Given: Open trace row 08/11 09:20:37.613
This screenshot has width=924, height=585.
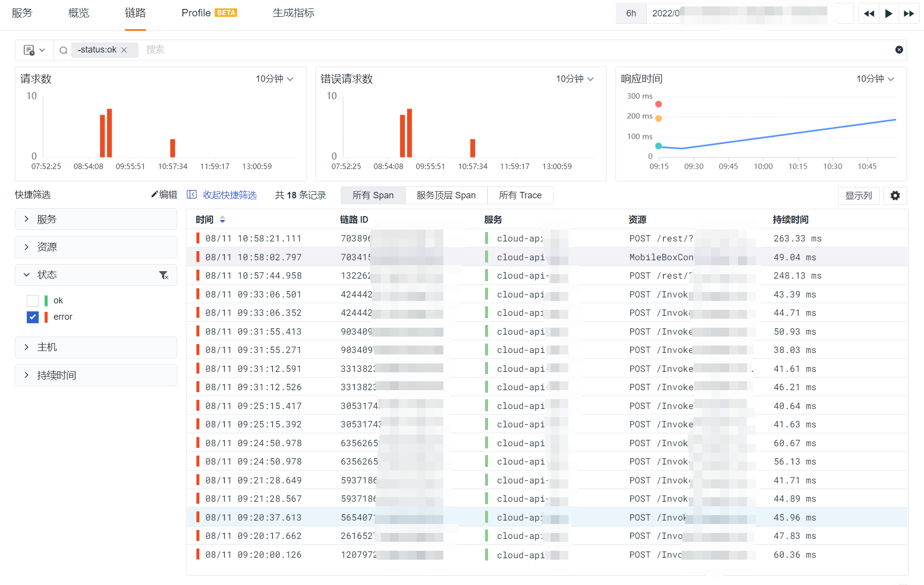Looking at the screenshot, I should [x=547, y=518].
